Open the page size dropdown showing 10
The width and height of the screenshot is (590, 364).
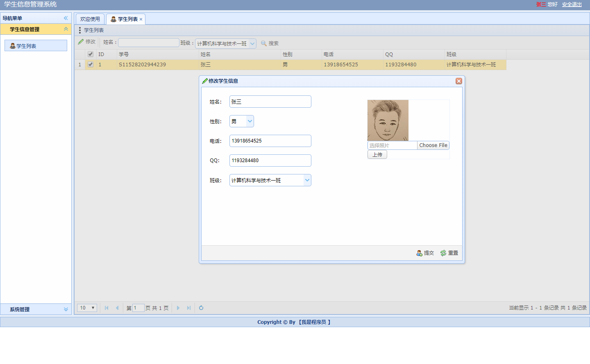click(x=87, y=308)
